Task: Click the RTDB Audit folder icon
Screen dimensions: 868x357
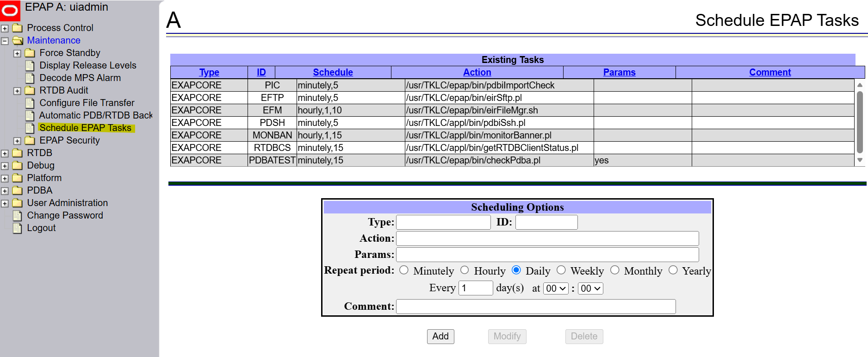Action: coord(30,90)
